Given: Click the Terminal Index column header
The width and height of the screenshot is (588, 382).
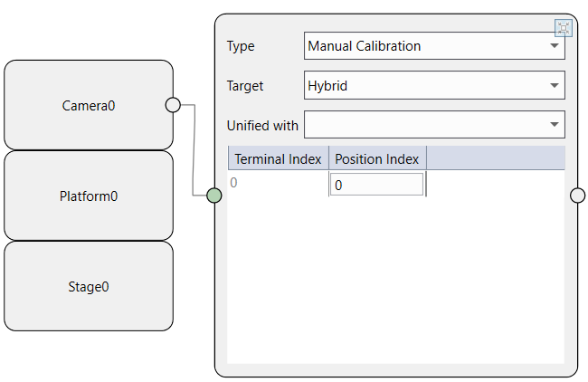Looking at the screenshot, I should tap(278, 158).
